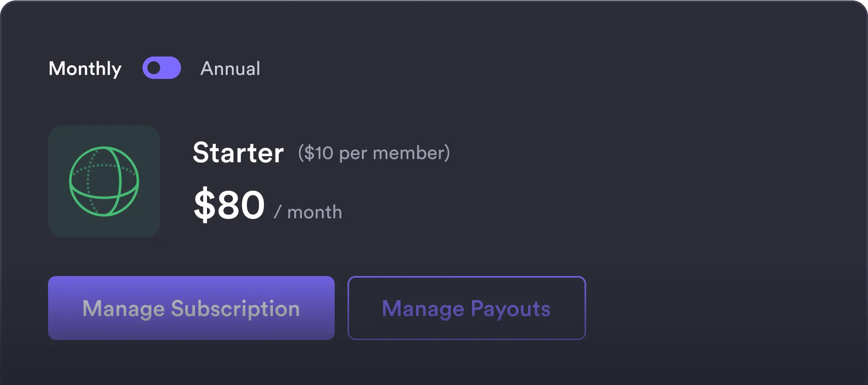The image size is (868, 385).
Task: Click the '/ month' billing period text
Action: [308, 212]
